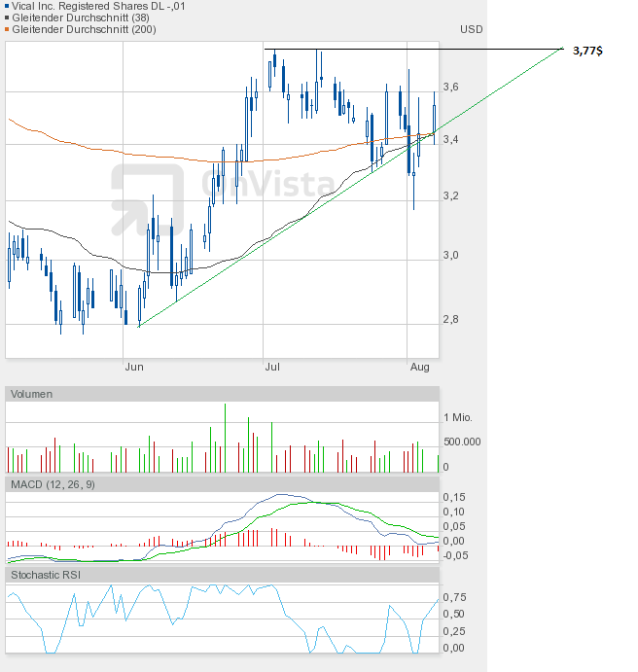Image resolution: width=638 pixels, height=672 pixels.
Task: Click the Aug label on the time axis
Action: 419,367
